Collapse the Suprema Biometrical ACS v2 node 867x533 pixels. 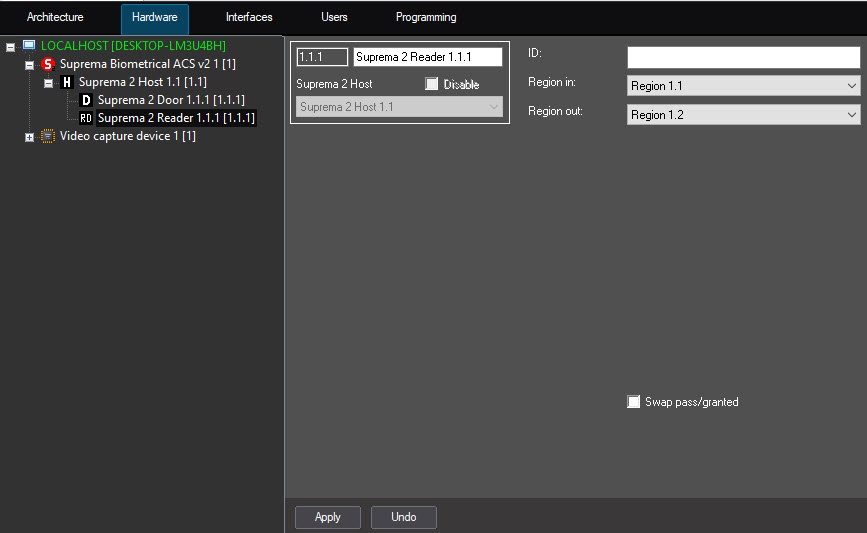(x=29, y=65)
